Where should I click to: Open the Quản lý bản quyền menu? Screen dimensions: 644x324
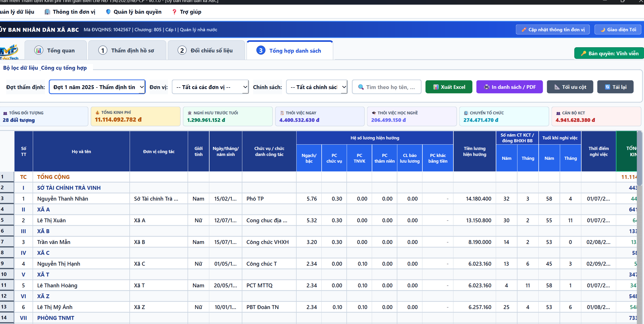pyautogui.click(x=134, y=12)
